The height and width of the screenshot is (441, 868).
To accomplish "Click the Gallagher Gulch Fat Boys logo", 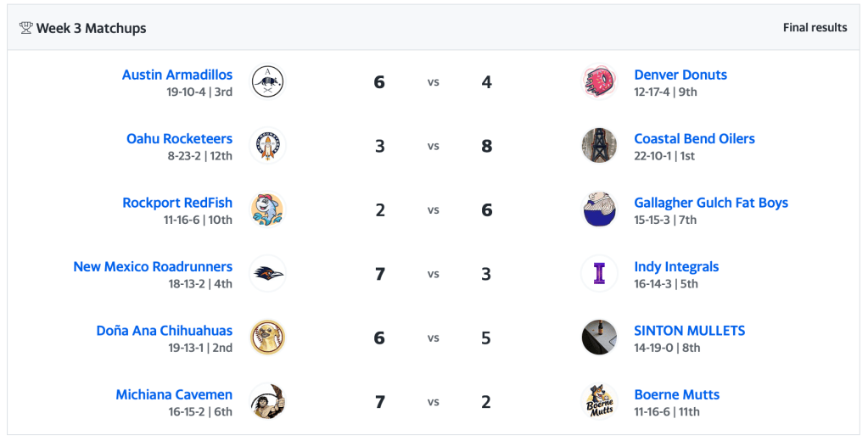I will (x=599, y=210).
